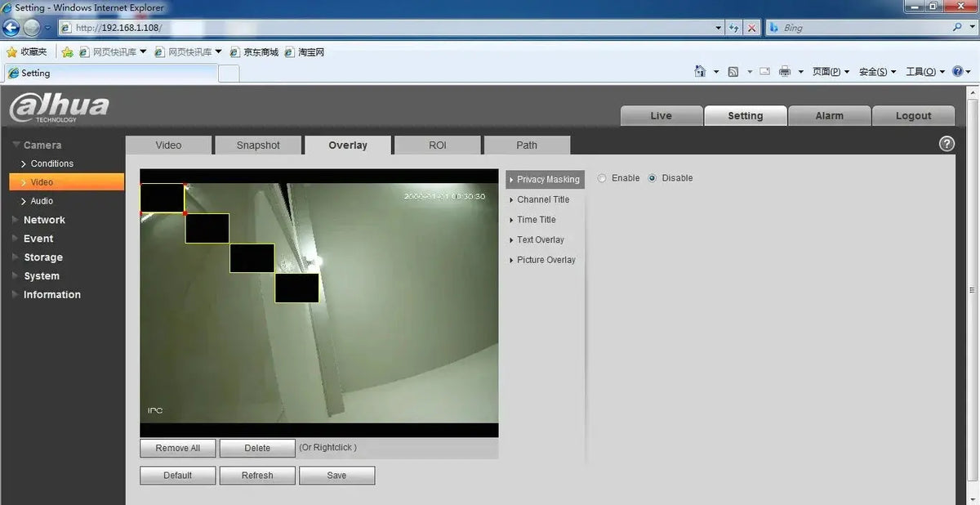The image size is (980, 505).
Task: Open the 淘宝网 bookmark
Action: click(305, 51)
